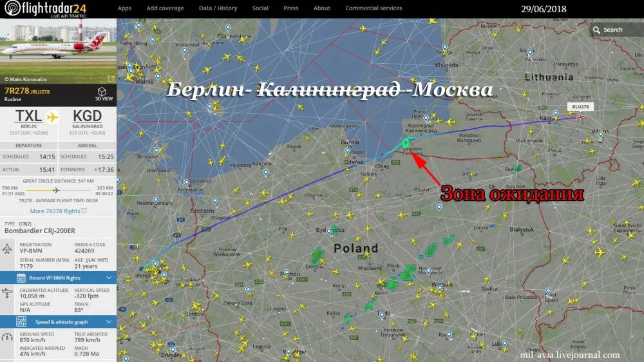
Task: Open the Apps menu
Action: [x=124, y=8]
